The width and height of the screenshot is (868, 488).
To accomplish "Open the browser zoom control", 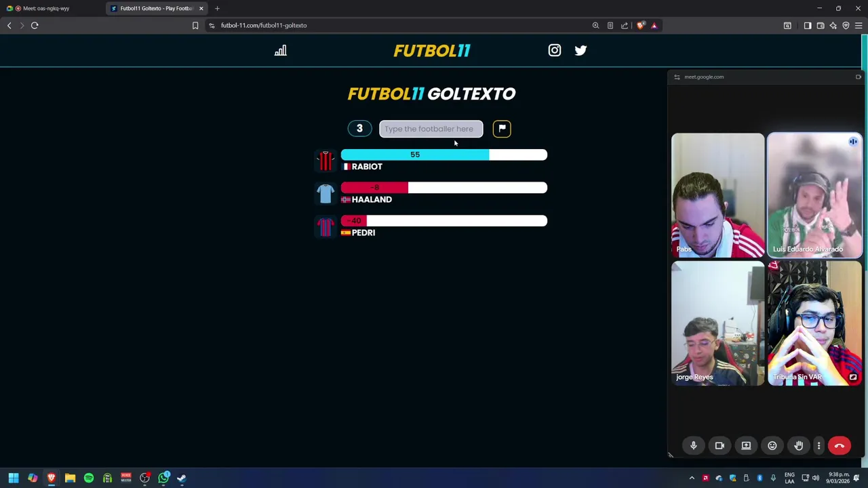I will pos(595,26).
